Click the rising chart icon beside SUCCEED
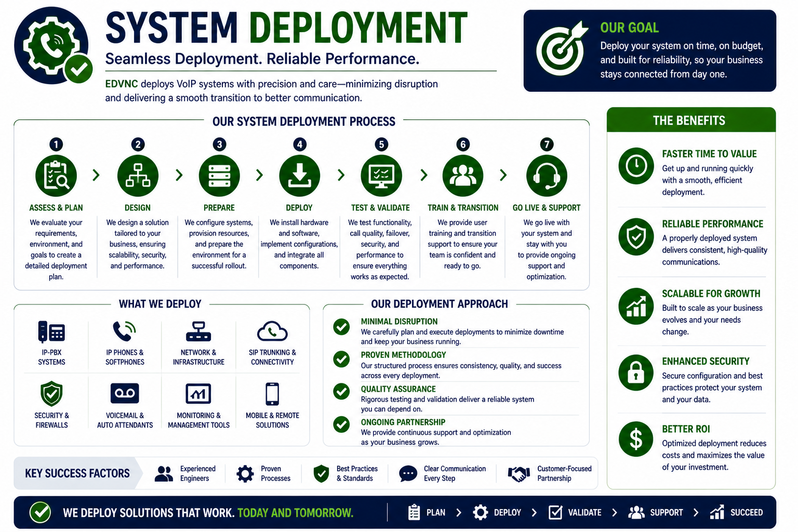Viewport: 798px width, 532px height. 717,512
